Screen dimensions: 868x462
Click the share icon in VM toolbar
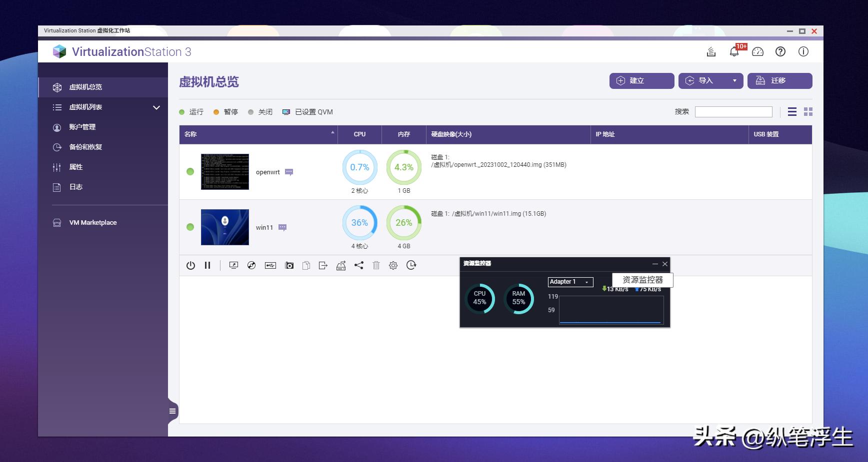point(359,266)
